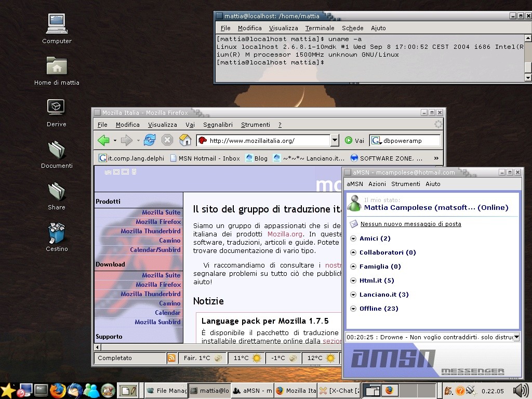Reload the page in Firefox
532x399 pixels.
149,140
